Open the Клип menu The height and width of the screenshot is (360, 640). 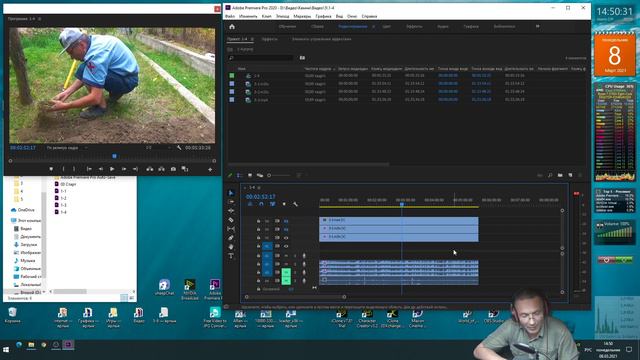pos(267,16)
